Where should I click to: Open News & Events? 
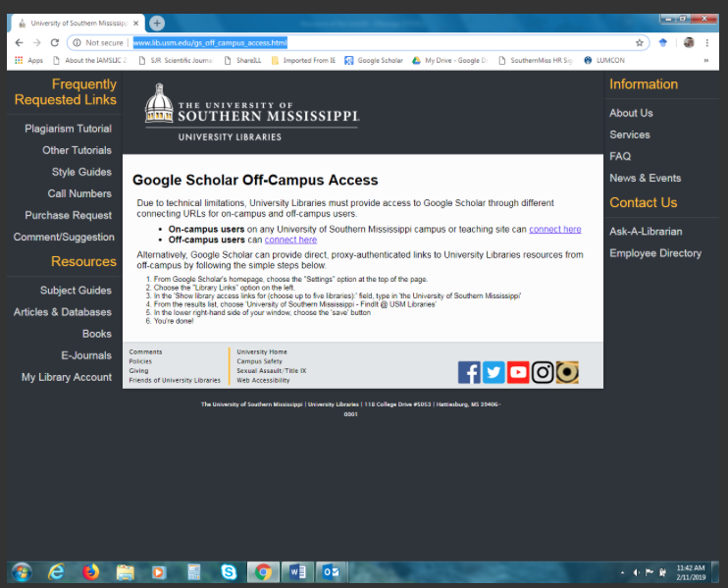click(645, 179)
